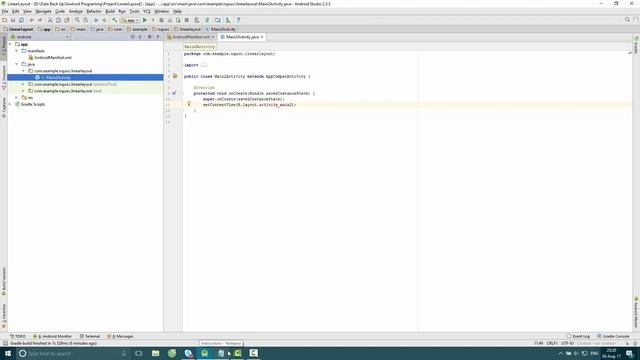Expand the folded import statement
The image size is (640, 360).
[x=204, y=65]
